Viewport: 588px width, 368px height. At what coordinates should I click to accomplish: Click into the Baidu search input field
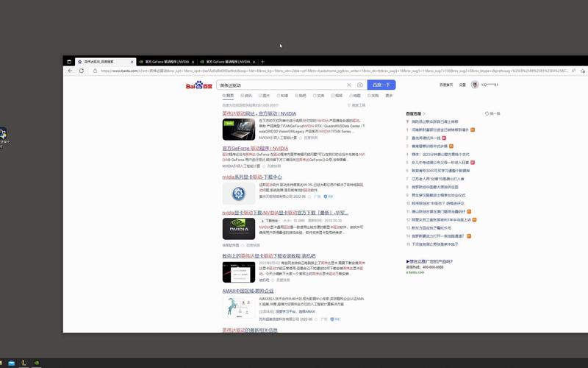[282, 85]
